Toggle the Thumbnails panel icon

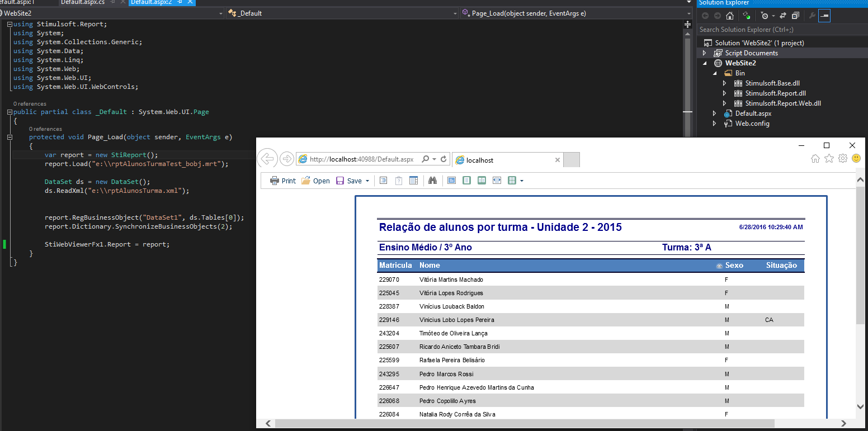pos(414,181)
